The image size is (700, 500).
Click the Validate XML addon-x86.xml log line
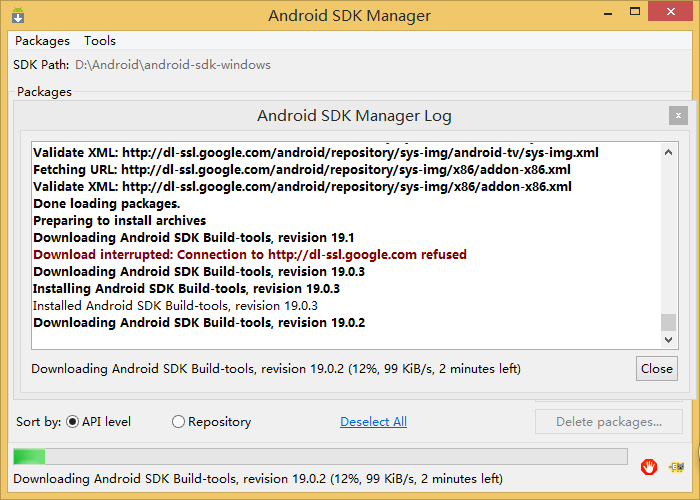pos(302,187)
